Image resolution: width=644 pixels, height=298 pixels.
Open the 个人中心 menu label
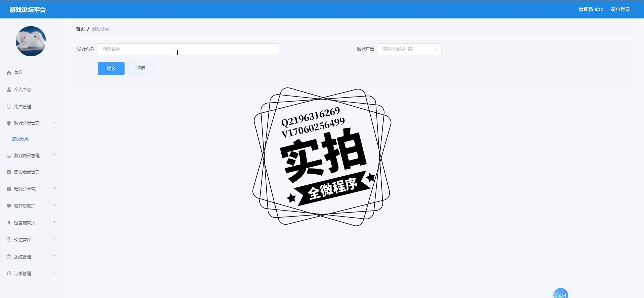click(x=22, y=90)
